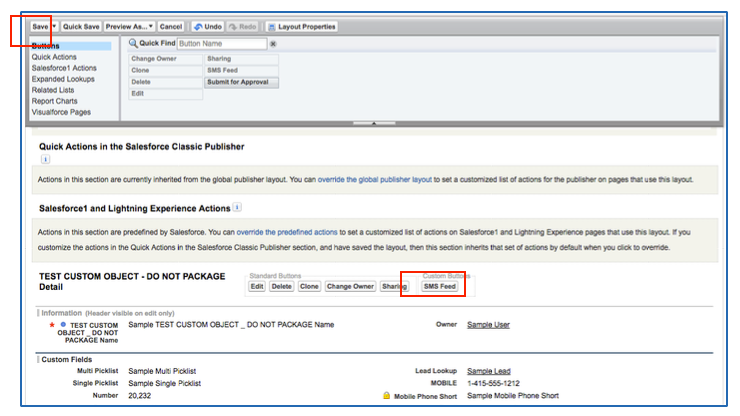740x416 pixels.
Task: Click the Clone standard button in Detail
Action: (309, 287)
